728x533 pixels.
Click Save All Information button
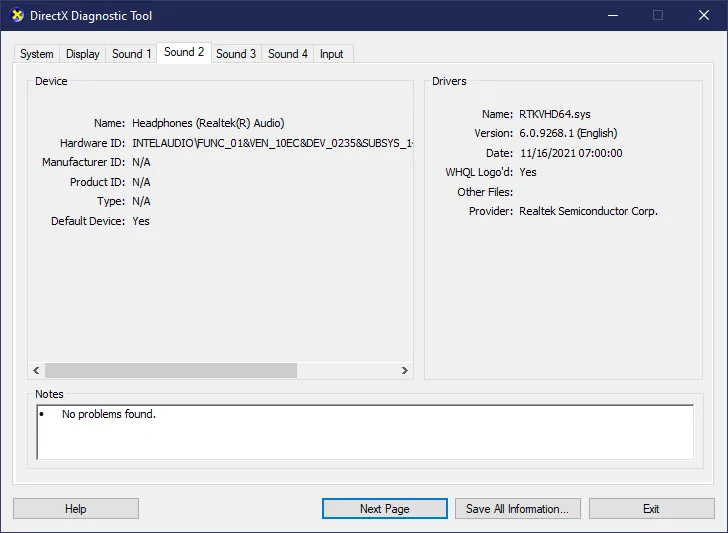[x=517, y=509]
